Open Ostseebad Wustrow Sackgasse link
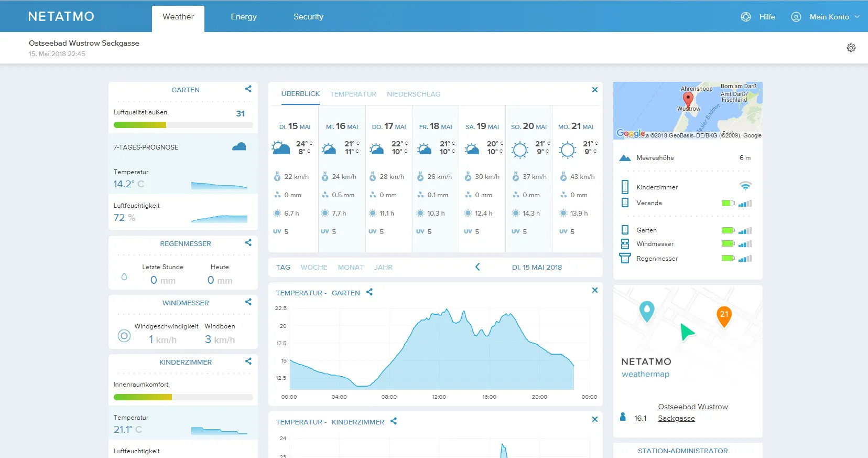The image size is (868, 458). click(692, 412)
